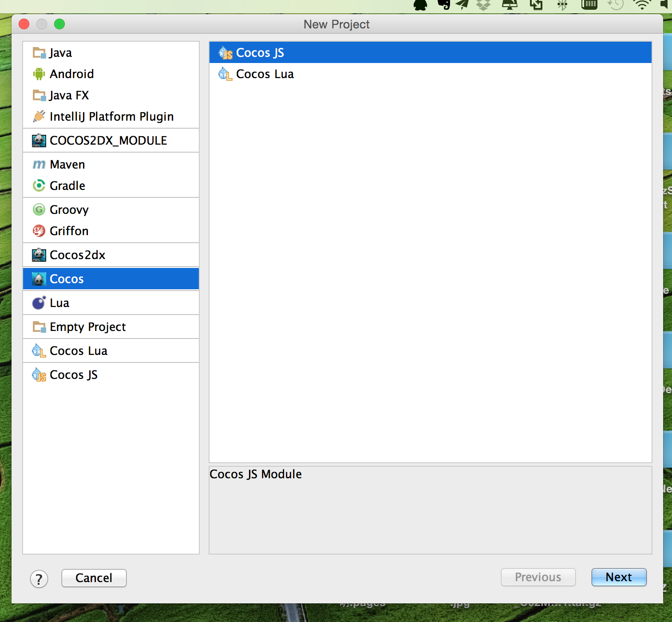Screen dimensions: 672x622
Task: Choose COCOS2DX_MODULE project type
Action: click(108, 141)
